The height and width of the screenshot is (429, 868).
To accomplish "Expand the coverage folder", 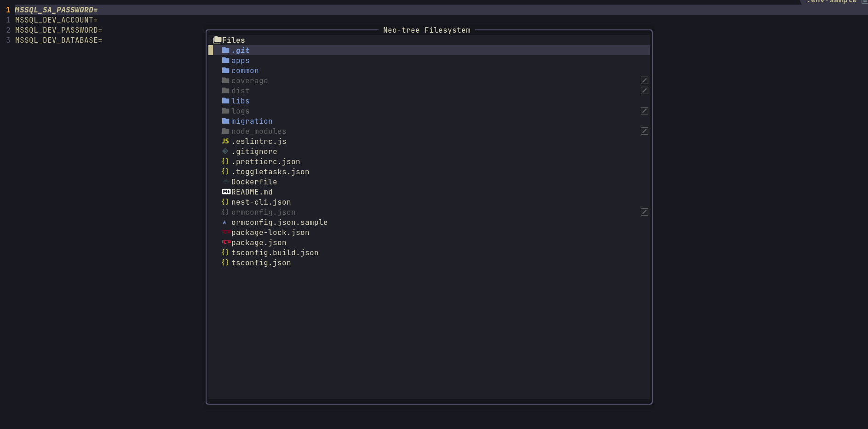I will tap(249, 80).
